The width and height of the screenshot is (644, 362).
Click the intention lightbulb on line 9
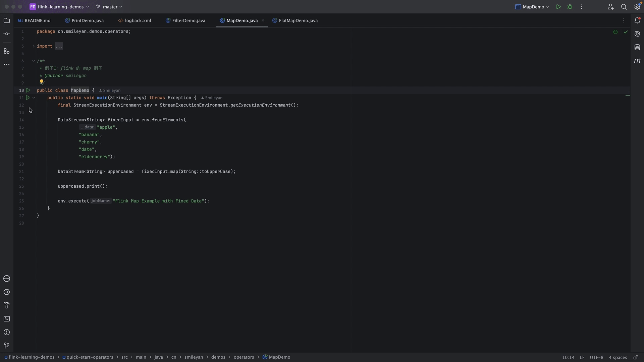tap(42, 82)
